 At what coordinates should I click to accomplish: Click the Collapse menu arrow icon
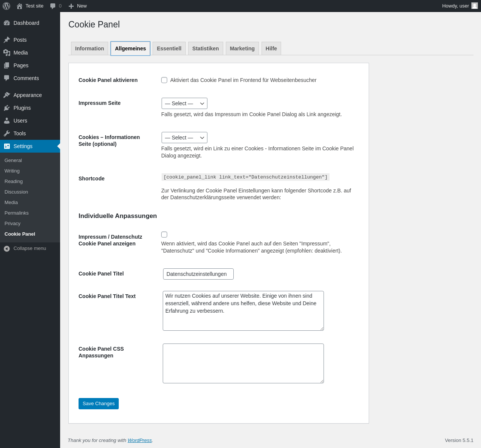(7, 248)
